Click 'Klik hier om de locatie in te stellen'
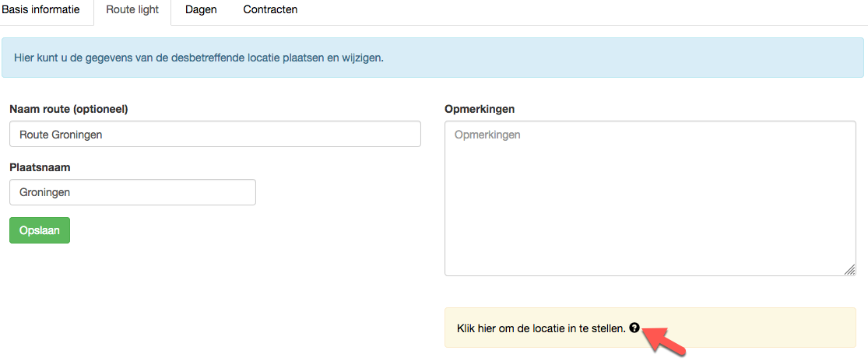 click(x=541, y=328)
